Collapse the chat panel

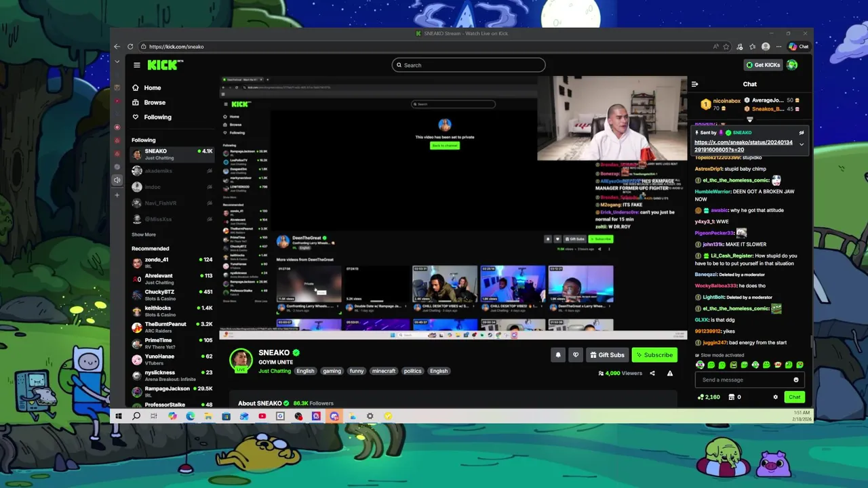click(x=694, y=84)
